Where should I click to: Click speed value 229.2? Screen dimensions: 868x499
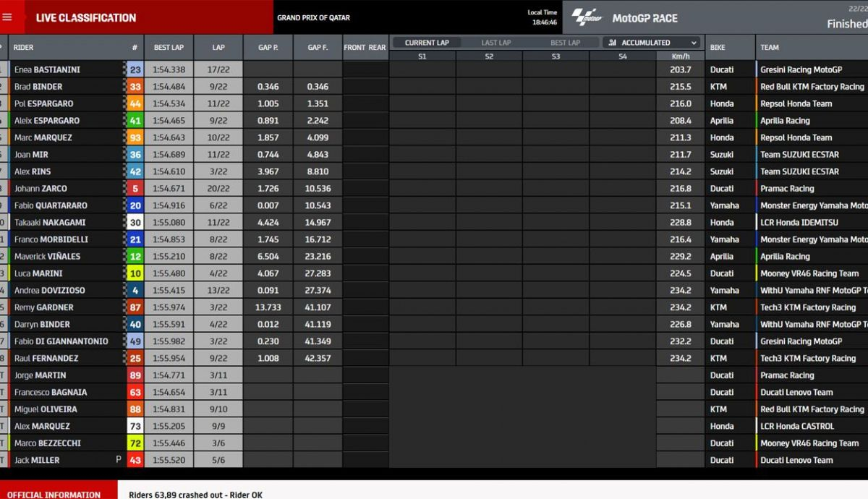coord(681,257)
